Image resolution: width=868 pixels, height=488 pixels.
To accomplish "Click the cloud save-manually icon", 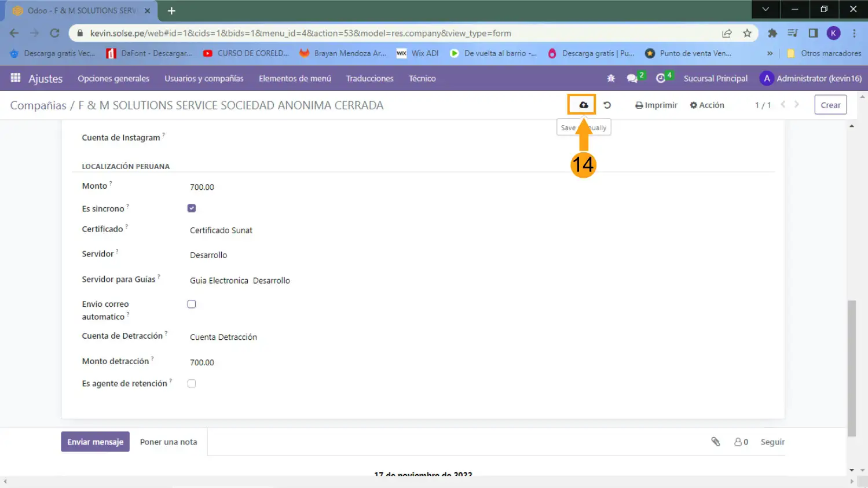I will point(583,105).
